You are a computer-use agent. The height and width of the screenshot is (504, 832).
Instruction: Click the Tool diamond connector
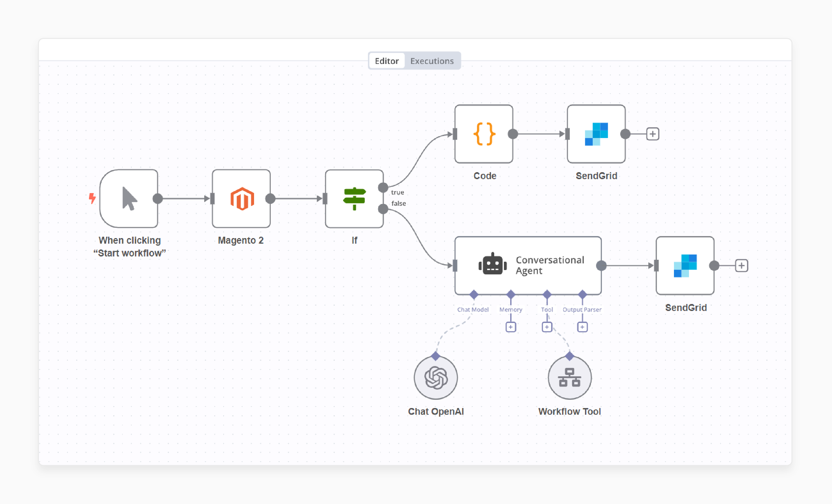pos(547,294)
